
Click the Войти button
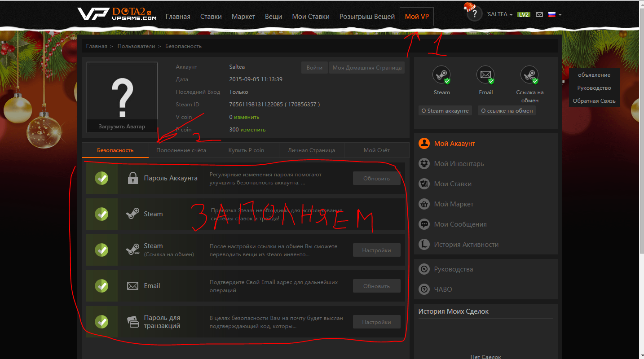tap(314, 68)
